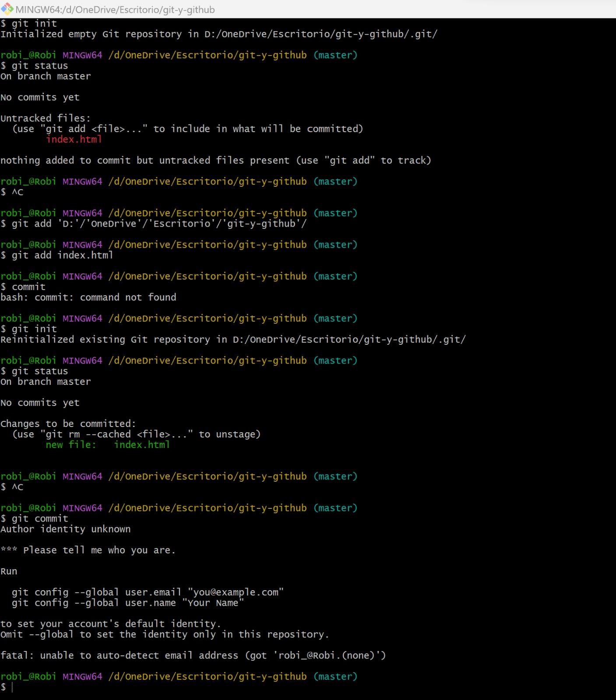
Task: Click the green index.html staged file name
Action: coord(142,445)
